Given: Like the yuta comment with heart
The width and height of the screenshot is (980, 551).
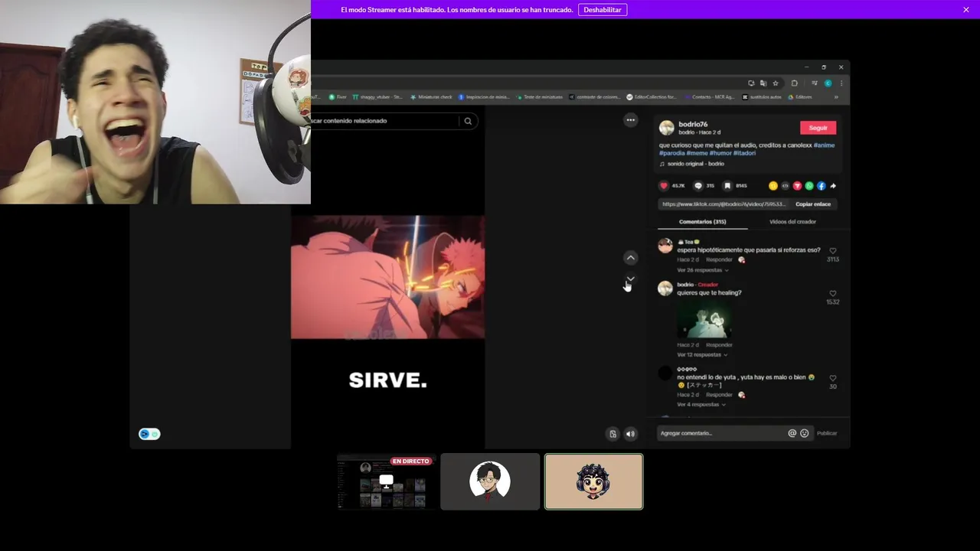Looking at the screenshot, I should click(833, 378).
